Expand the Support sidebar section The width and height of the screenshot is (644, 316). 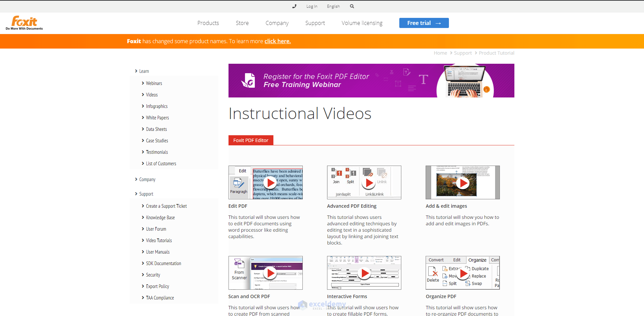[144, 194]
